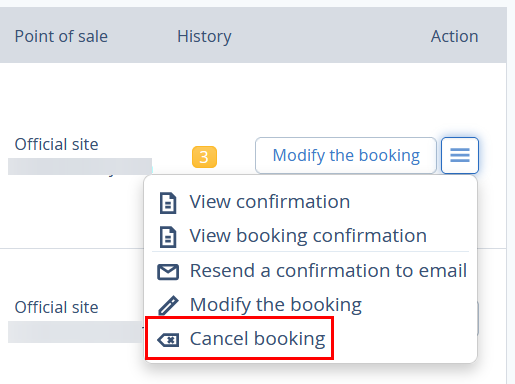515x384 pixels.
Task: Click the yellow history badge showing 3
Action: point(204,157)
